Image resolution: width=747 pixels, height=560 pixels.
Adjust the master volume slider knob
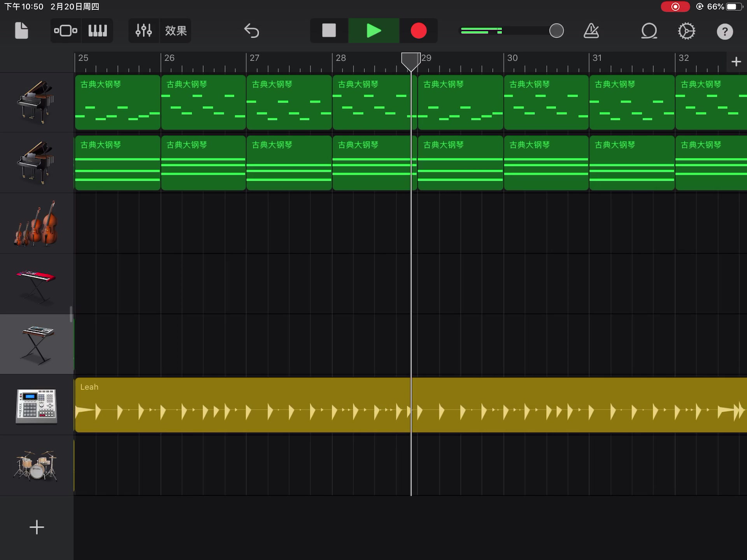556,31
